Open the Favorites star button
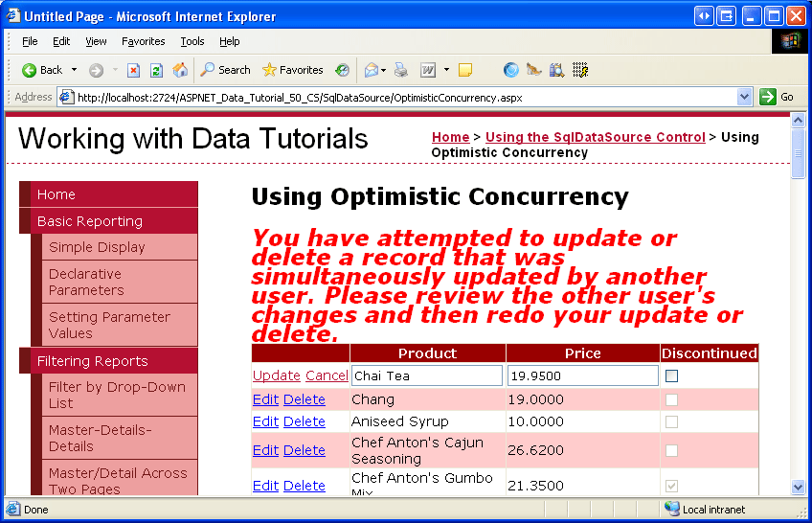 292,70
